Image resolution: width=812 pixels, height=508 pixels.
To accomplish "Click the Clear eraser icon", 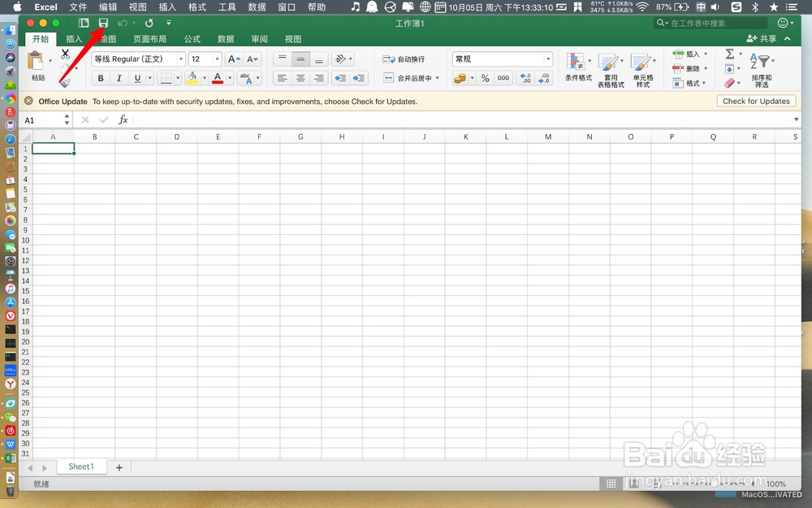I will (x=730, y=83).
